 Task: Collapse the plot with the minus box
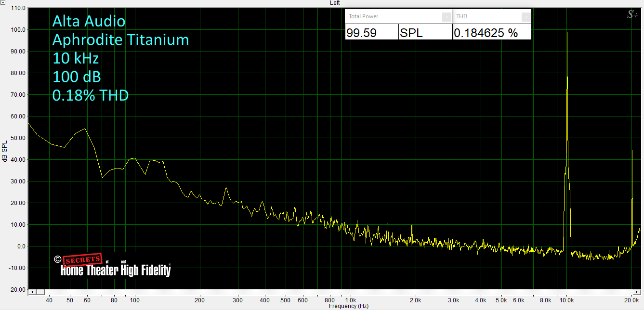tap(3, 3)
